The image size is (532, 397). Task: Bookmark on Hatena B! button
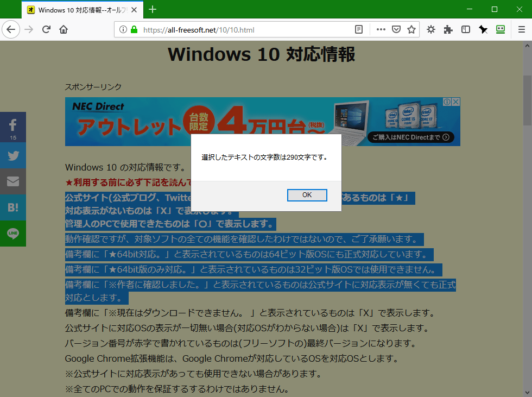(13, 207)
